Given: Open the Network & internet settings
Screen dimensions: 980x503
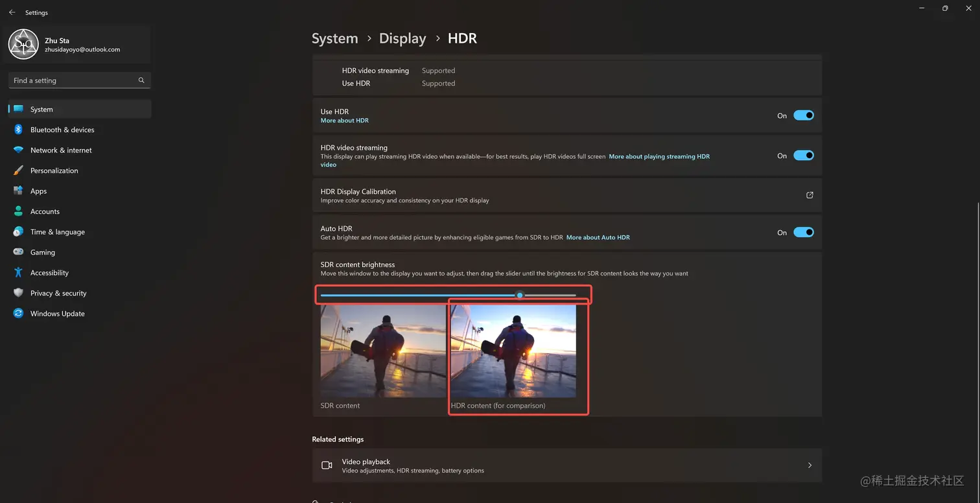Looking at the screenshot, I should pyautogui.click(x=61, y=150).
